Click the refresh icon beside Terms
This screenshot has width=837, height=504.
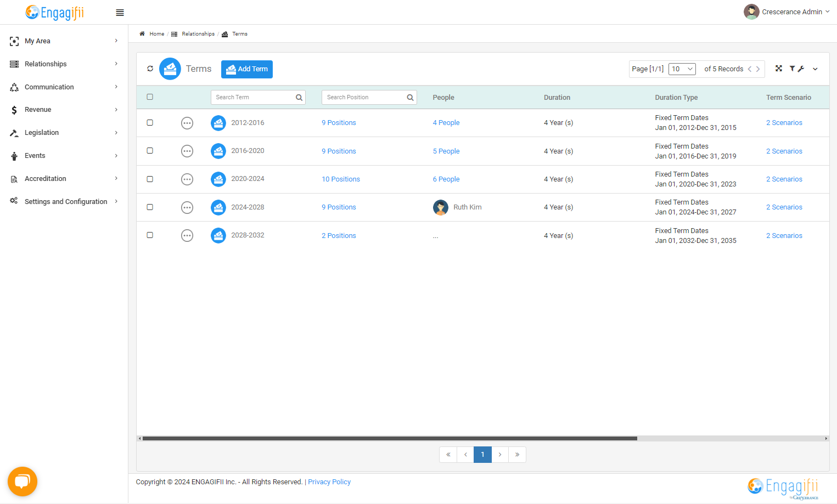150,69
